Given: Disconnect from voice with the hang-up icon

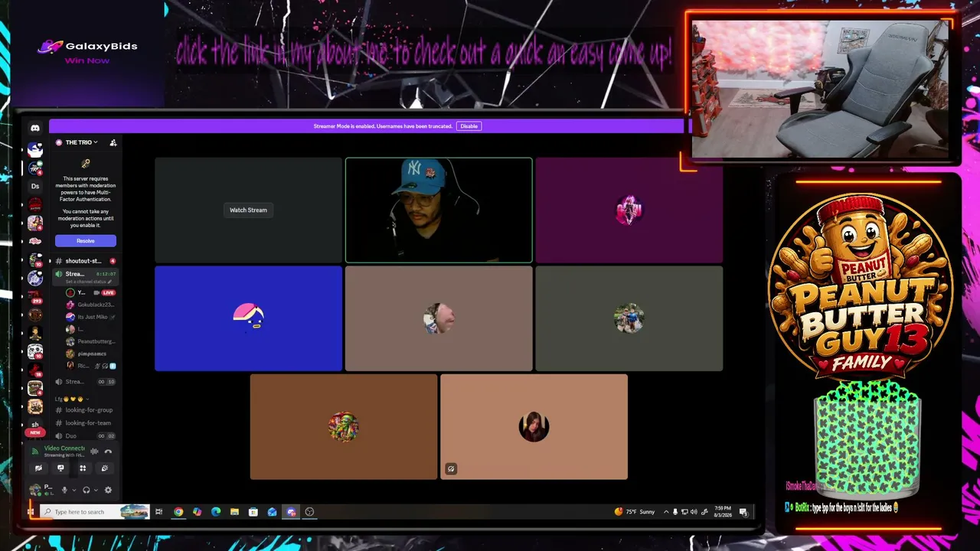Looking at the screenshot, I should coord(108,452).
